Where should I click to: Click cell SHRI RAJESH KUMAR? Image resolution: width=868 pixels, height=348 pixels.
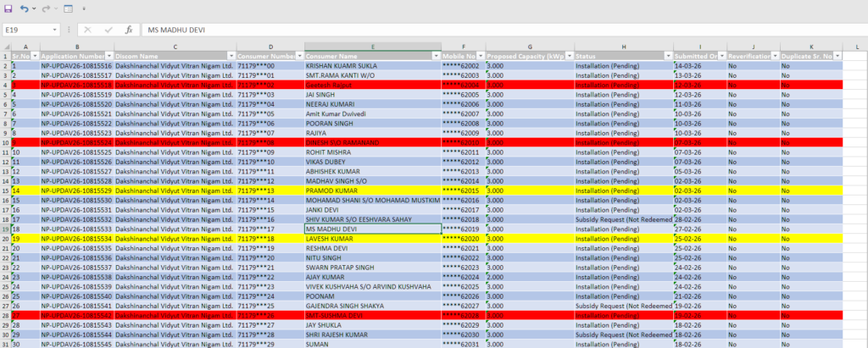pyautogui.click(x=373, y=334)
